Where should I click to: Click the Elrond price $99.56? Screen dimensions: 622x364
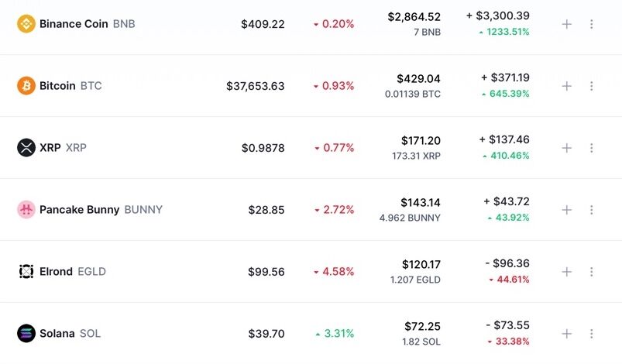tap(266, 272)
